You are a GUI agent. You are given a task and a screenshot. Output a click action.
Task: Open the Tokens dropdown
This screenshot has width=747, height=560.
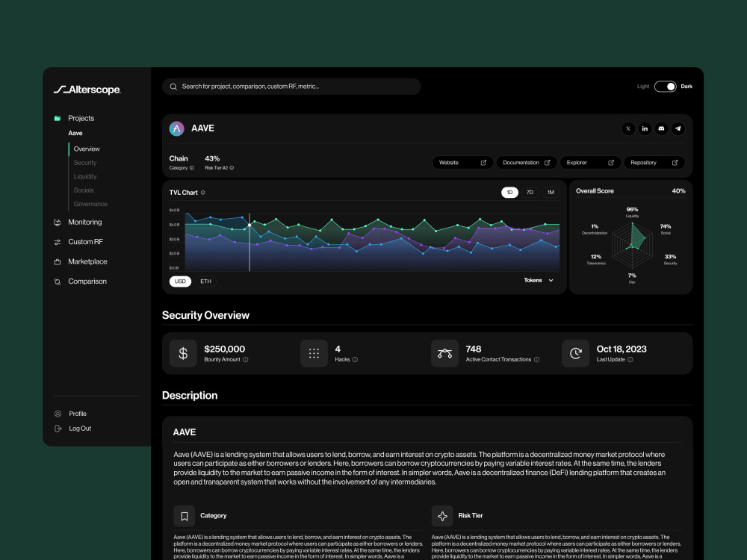point(539,281)
